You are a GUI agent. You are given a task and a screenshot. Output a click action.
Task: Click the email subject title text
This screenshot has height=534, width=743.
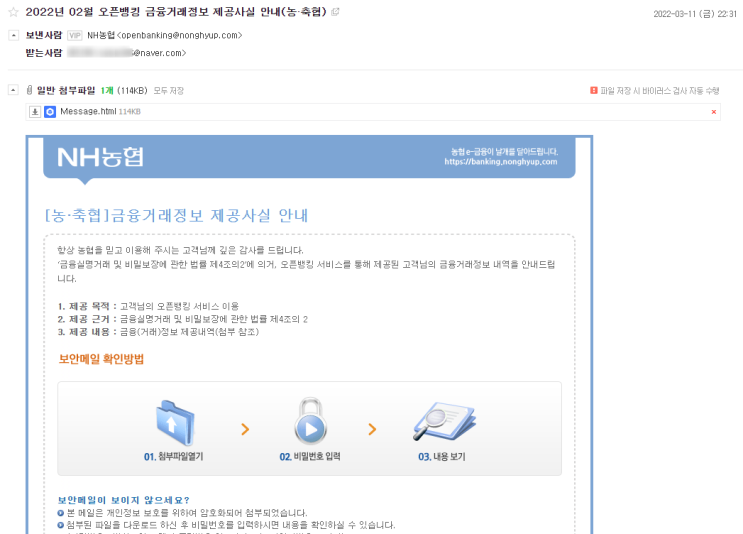point(176,12)
